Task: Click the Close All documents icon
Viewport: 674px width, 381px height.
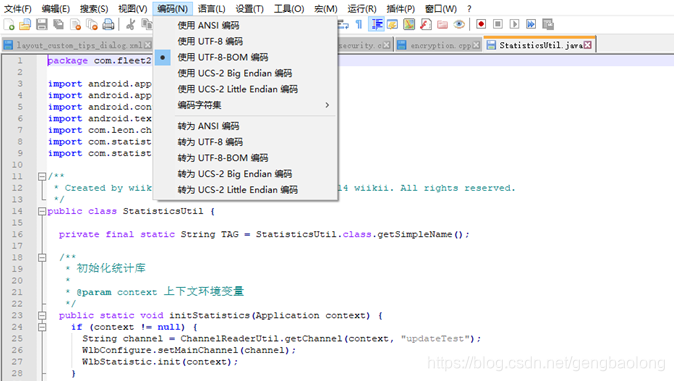Action: point(92,25)
